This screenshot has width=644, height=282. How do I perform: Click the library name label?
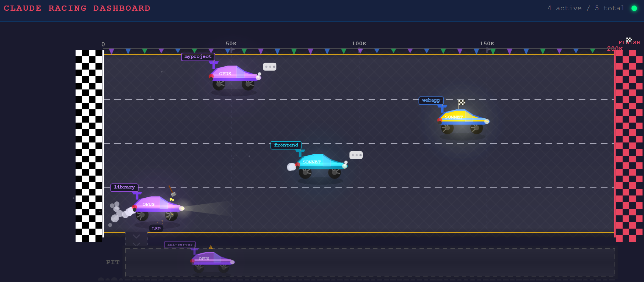pyautogui.click(x=125, y=187)
